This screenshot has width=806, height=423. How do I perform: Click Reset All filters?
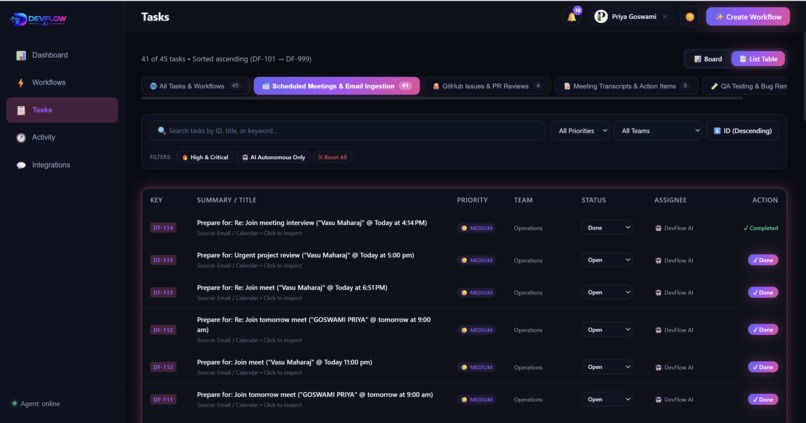[x=332, y=157]
